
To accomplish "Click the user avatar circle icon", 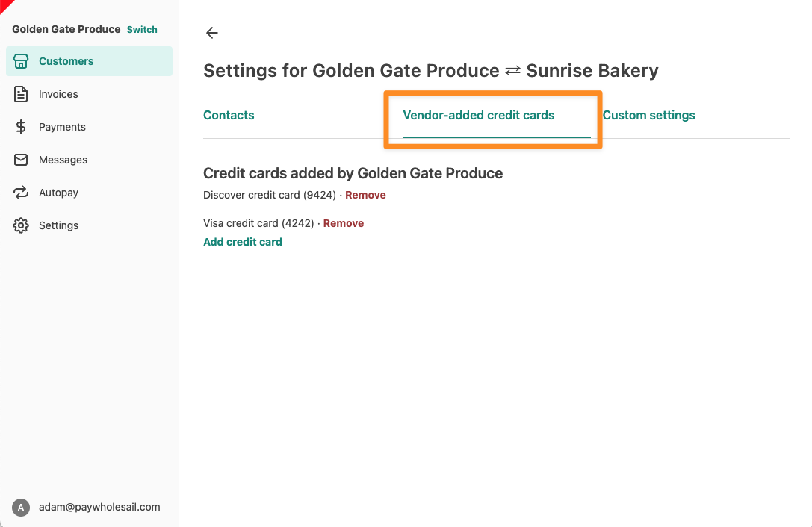I will coord(21,508).
